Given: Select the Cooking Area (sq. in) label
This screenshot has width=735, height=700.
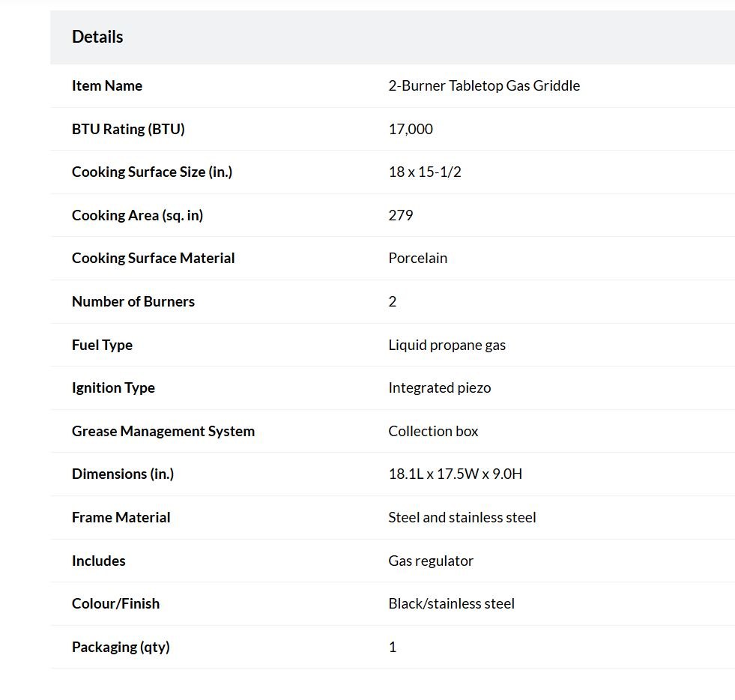Looking at the screenshot, I should click(137, 215).
